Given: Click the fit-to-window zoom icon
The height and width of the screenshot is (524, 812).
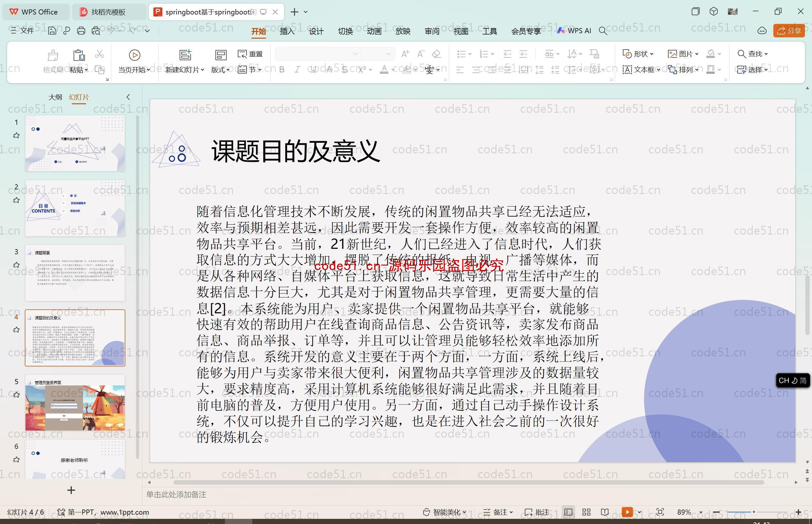Looking at the screenshot, I should coord(660,512).
